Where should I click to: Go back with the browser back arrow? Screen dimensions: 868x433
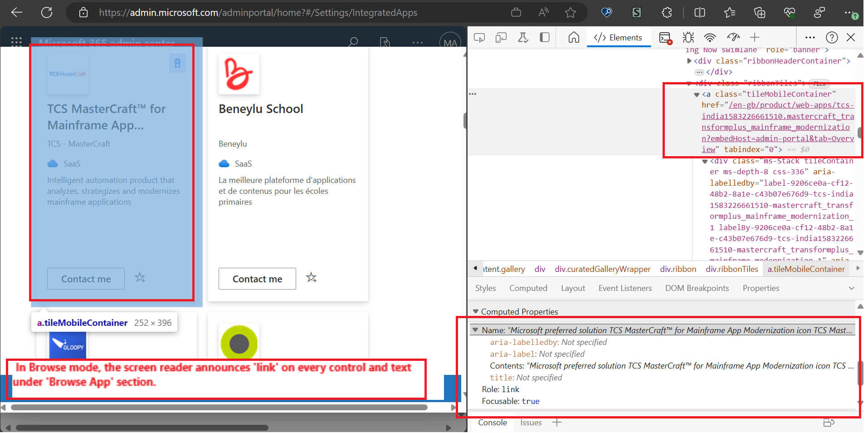coord(17,12)
